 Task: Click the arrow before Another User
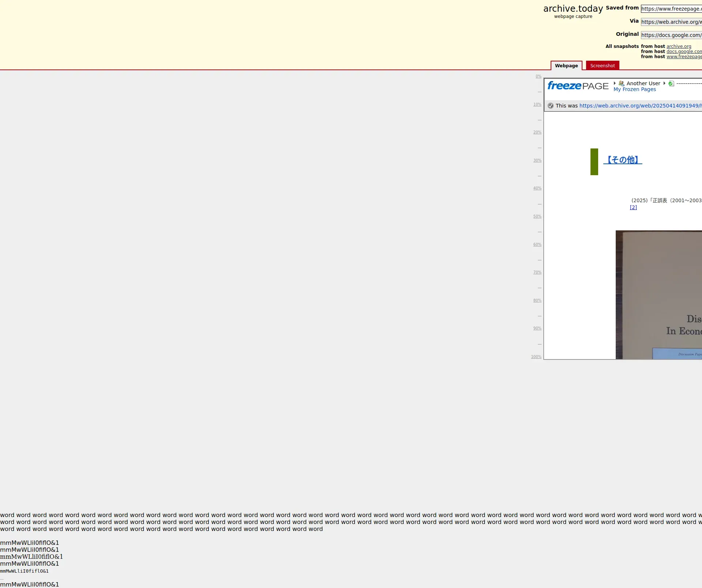pos(615,83)
